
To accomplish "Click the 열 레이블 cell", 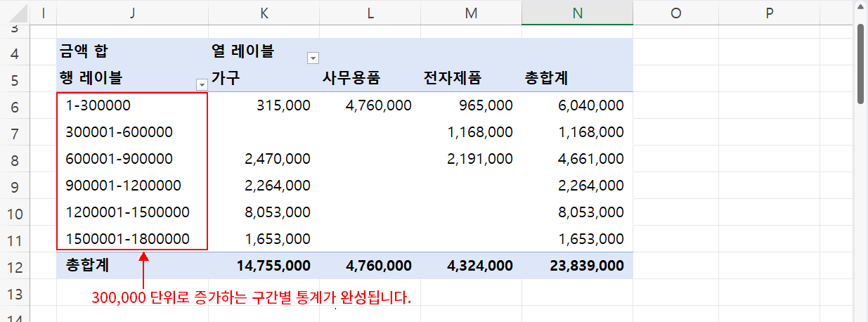I will [264, 51].
